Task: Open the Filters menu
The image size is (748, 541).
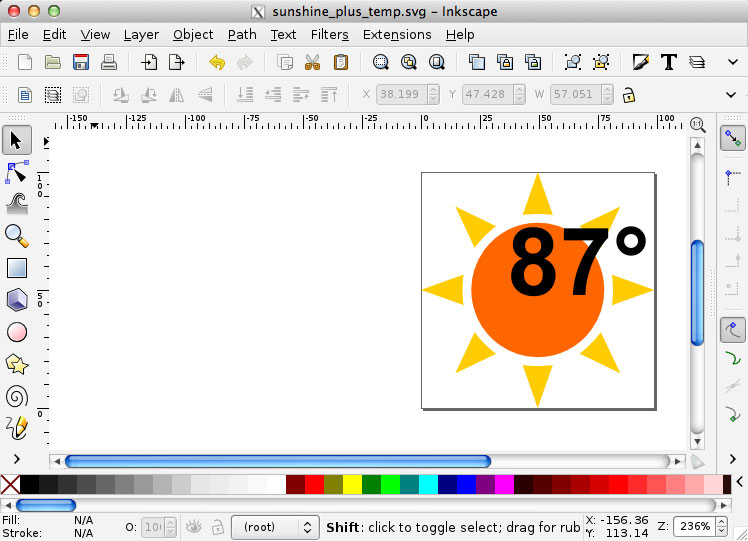Action: (x=330, y=35)
